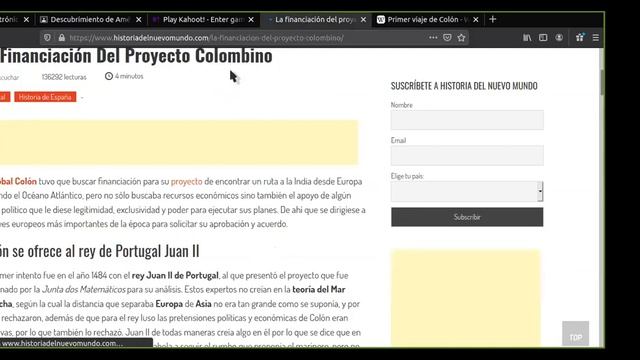Viewport: 640px width, 360px height.
Task: Close the Primer viaje de Colón tab
Action: pyautogui.click(x=476, y=20)
